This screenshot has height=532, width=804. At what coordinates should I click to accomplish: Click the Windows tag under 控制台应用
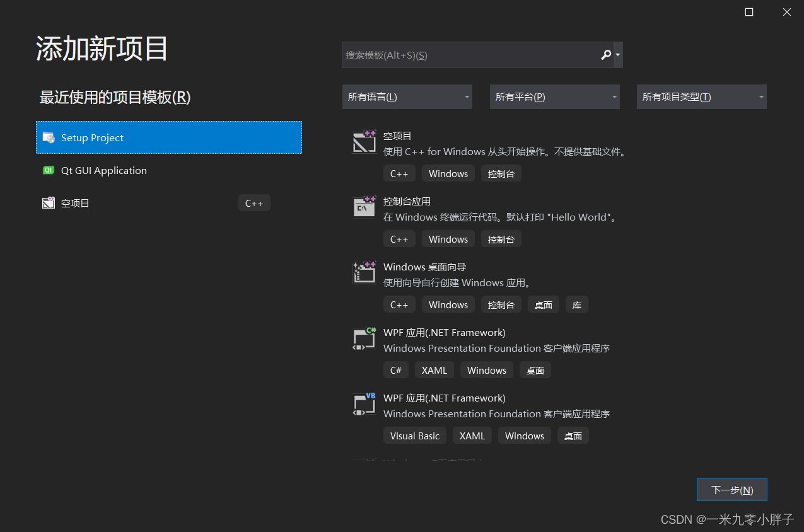[x=448, y=239]
